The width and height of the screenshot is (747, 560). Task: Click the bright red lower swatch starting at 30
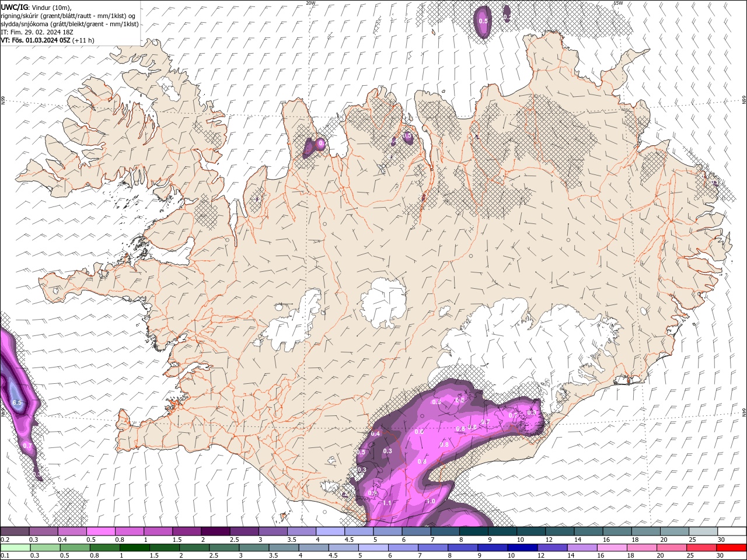(x=731, y=548)
